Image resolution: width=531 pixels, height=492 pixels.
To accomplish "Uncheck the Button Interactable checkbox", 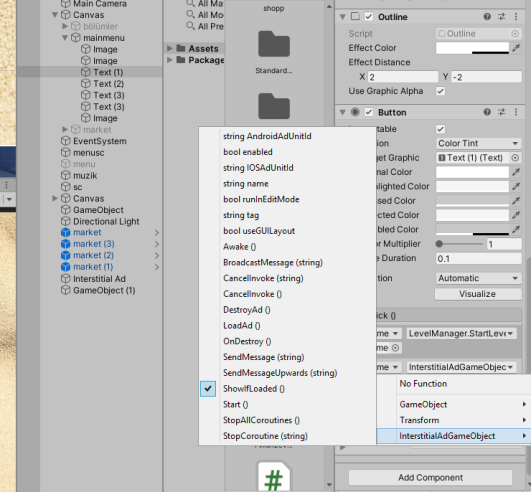I will point(441,129).
